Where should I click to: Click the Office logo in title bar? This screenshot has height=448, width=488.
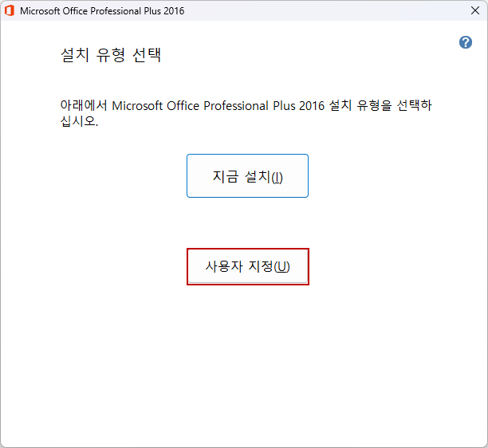[10, 10]
